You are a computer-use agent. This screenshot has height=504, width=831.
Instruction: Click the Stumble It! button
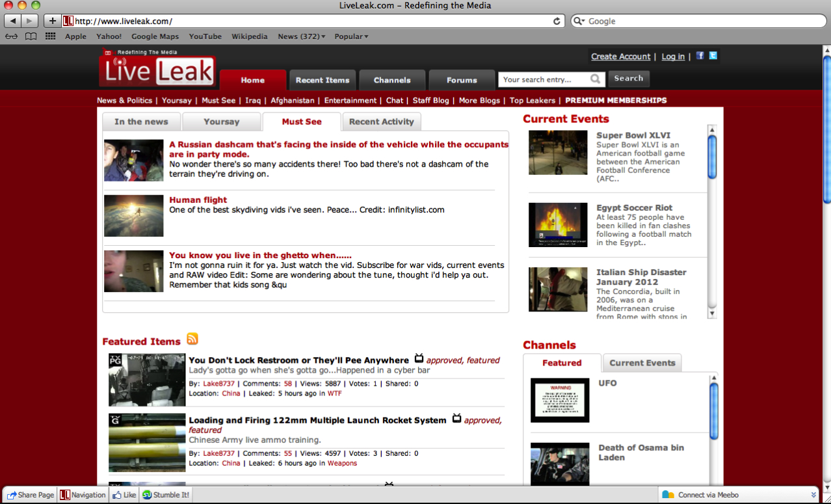(166, 495)
